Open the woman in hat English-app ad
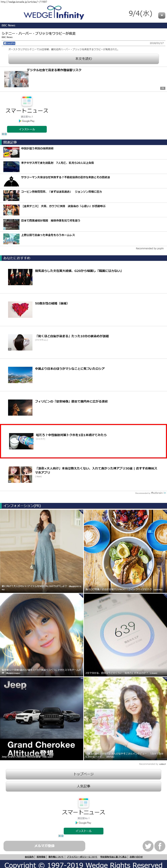Viewport: 167px width, 868px height. (42, 635)
